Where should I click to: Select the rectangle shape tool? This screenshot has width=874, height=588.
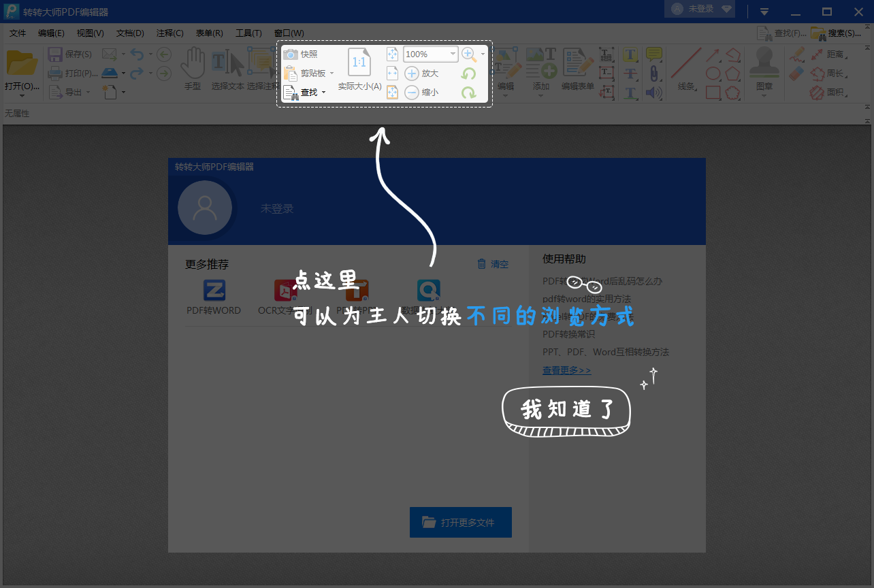click(x=713, y=93)
